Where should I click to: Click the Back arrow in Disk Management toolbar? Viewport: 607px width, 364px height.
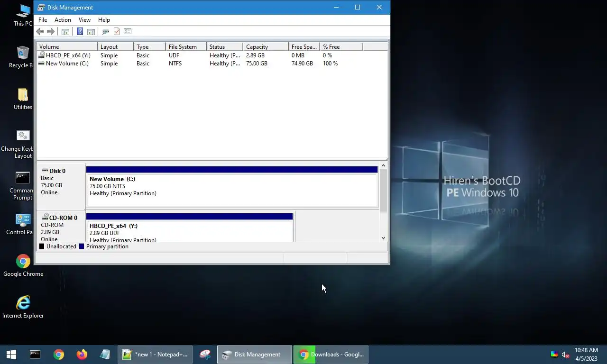coord(40,31)
